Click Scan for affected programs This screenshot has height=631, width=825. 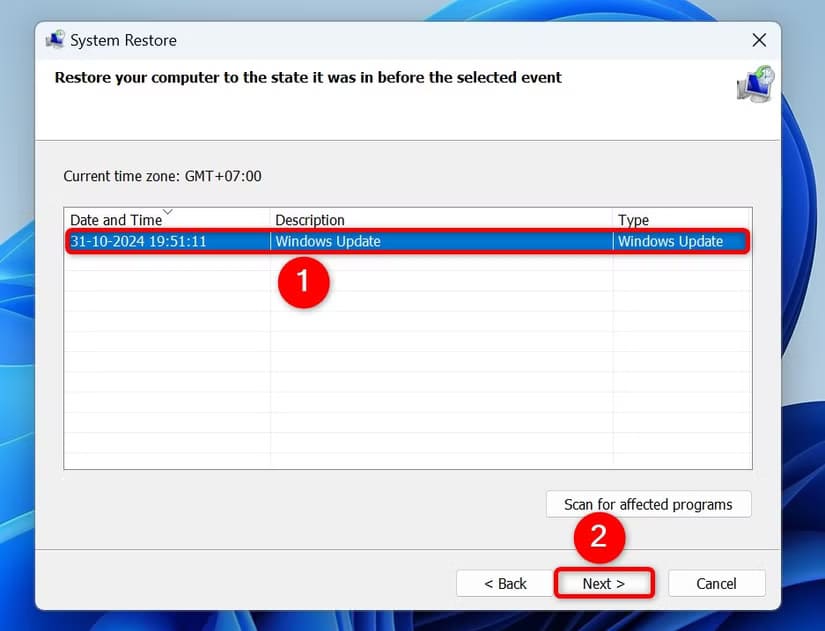pos(648,504)
